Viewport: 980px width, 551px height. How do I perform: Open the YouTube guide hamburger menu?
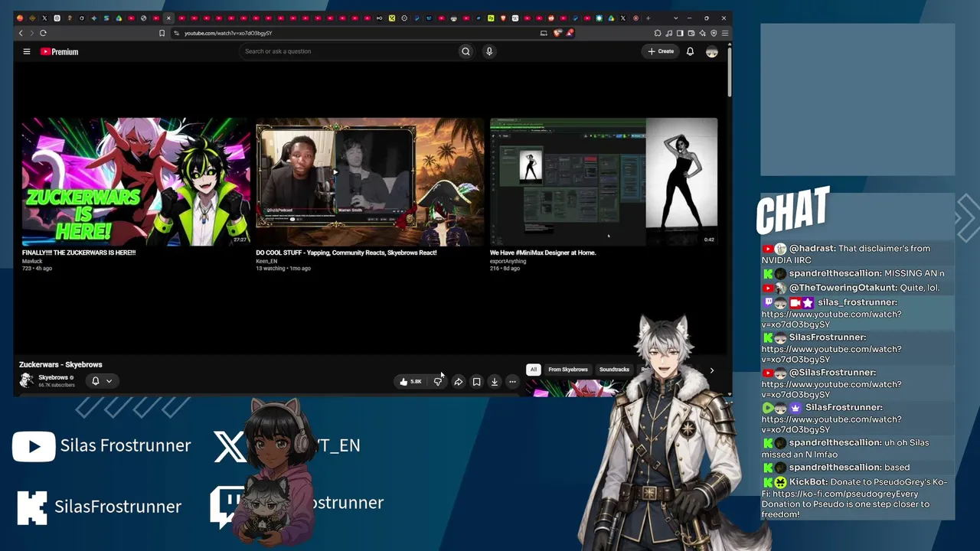(26, 51)
